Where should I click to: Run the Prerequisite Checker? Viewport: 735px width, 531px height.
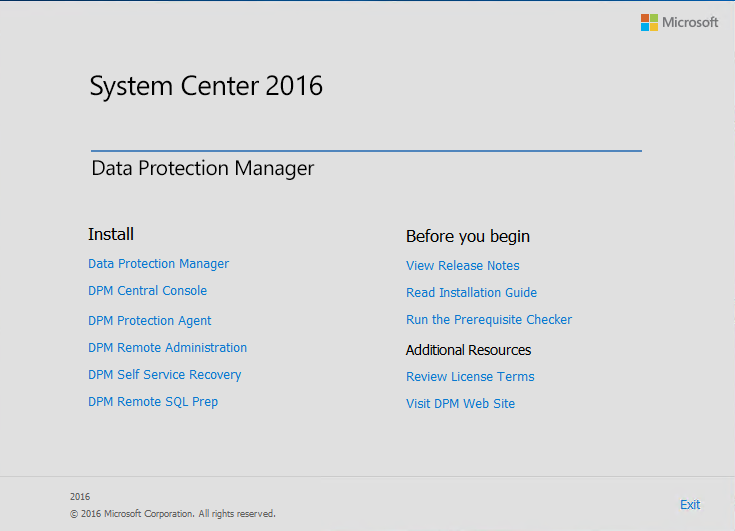pyautogui.click(x=489, y=320)
